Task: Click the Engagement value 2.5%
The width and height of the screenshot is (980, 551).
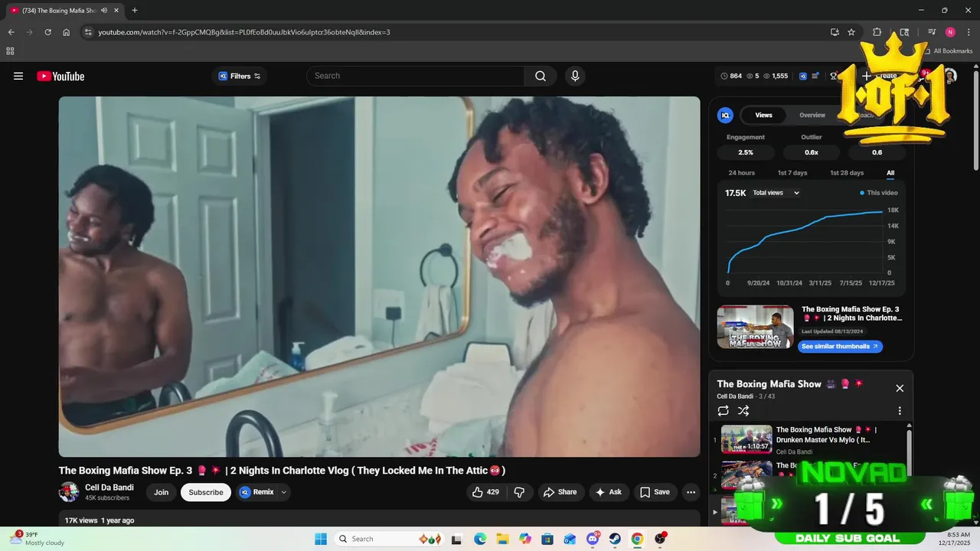Action: pyautogui.click(x=746, y=152)
